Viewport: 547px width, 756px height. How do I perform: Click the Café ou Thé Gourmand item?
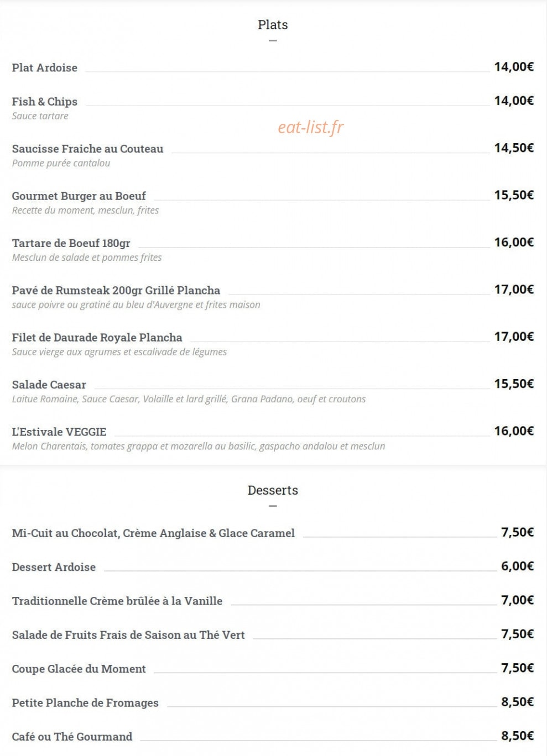click(x=72, y=737)
